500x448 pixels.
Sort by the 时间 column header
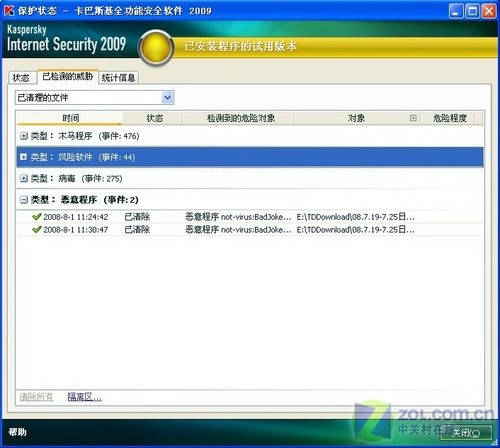click(x=70, y=118)
